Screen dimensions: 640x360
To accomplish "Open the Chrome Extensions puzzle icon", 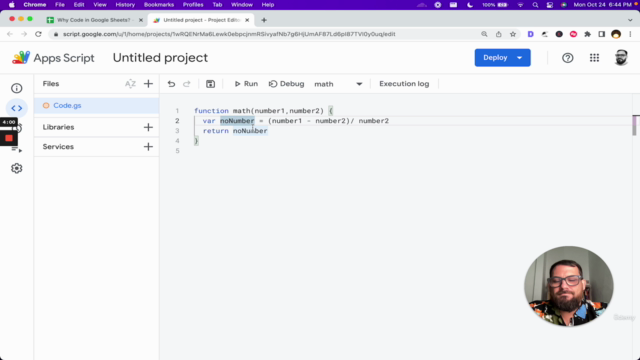I will point(587,34).
